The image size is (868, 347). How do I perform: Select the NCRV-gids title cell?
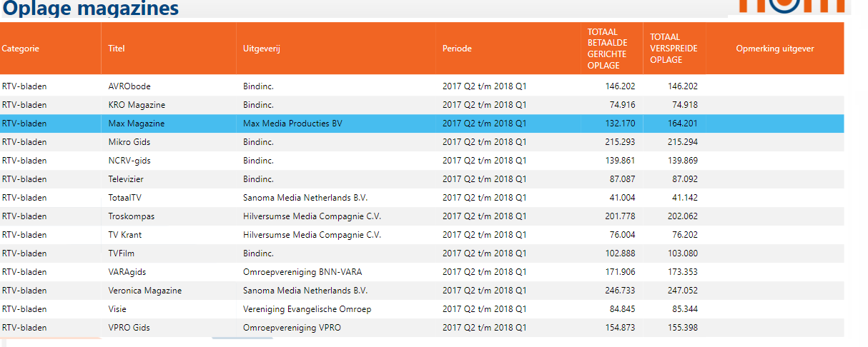click(x=129, y=161)
